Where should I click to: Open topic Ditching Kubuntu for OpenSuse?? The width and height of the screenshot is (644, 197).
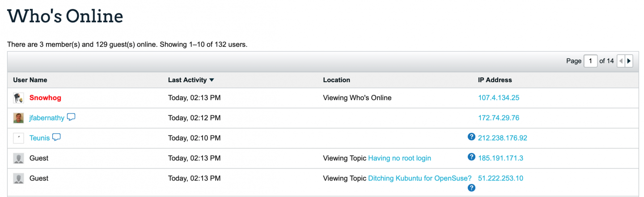pos(420,178)
